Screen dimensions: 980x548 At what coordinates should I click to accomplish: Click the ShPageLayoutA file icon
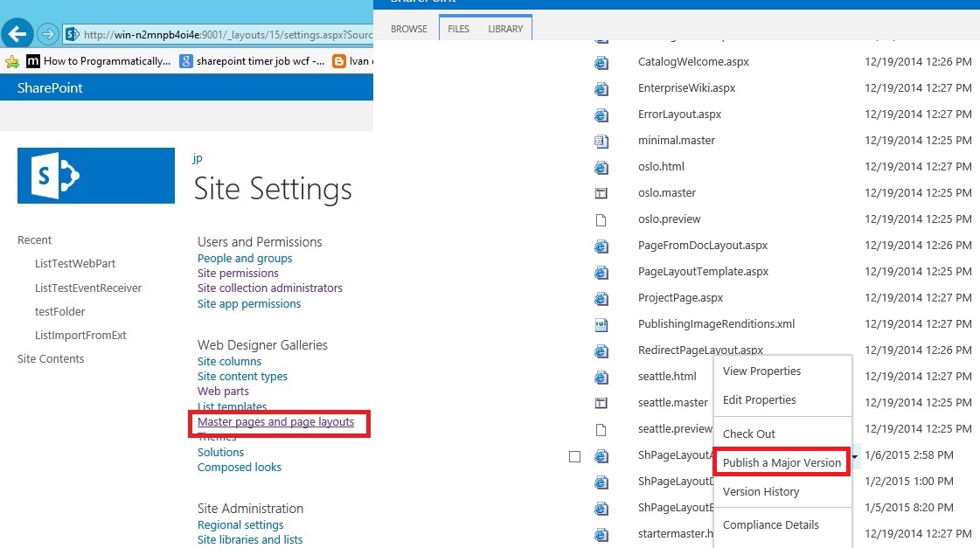[601, 456]
